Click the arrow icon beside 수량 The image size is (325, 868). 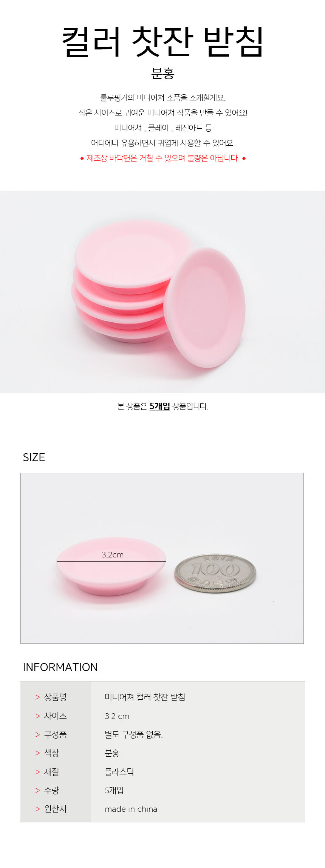[x=37, y=790]
